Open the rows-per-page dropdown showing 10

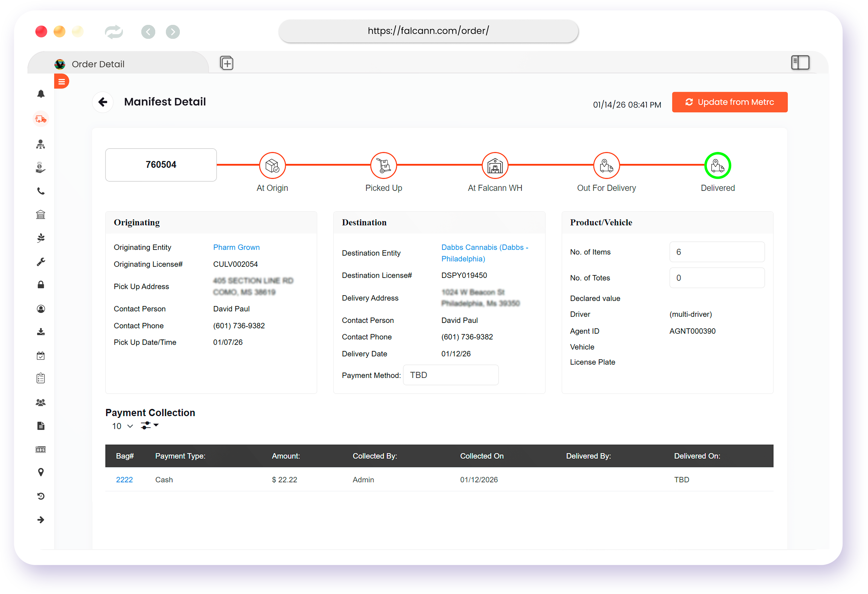[122, 426]
